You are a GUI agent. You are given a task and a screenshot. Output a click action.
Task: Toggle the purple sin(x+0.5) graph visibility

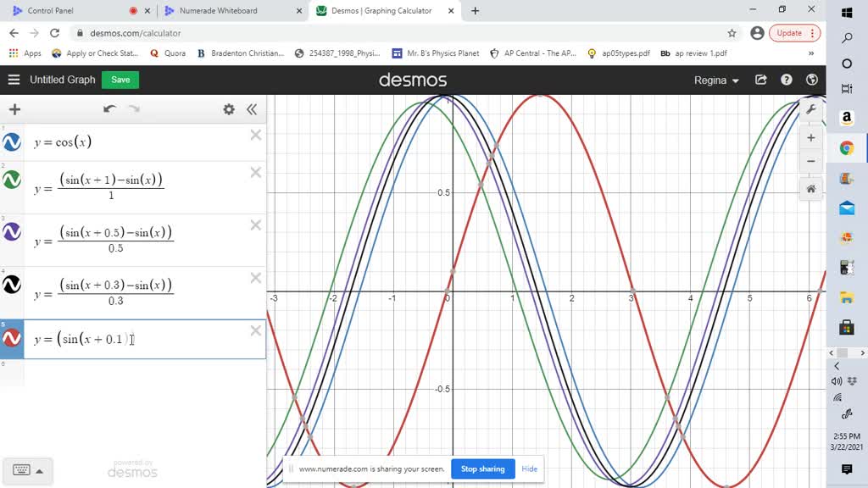click(x=12, y=232)
